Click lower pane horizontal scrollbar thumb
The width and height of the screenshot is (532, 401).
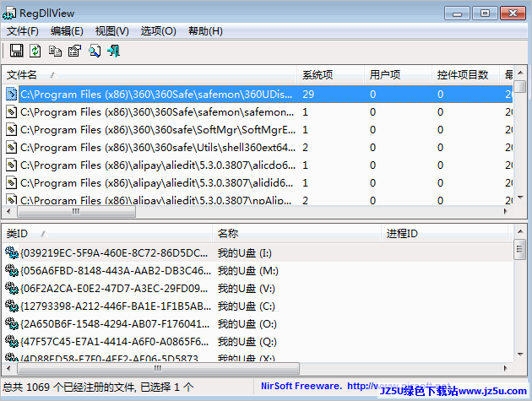pos(158,368)
